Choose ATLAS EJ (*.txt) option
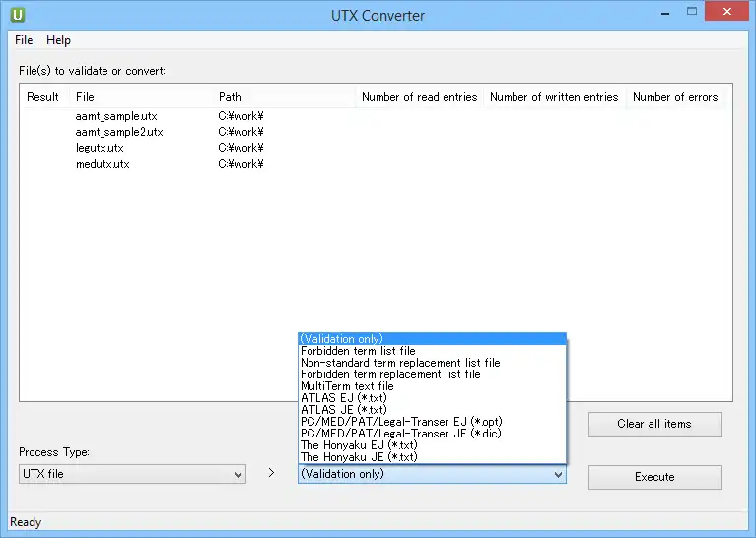The width and height of the screenshot is (756, 538). pos(432,398)
